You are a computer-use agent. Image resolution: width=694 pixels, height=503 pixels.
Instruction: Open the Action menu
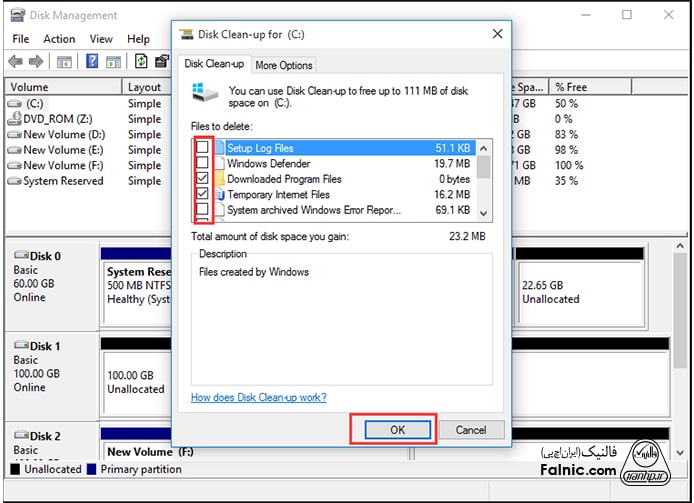pyautogui.click(x=59, y=39)
